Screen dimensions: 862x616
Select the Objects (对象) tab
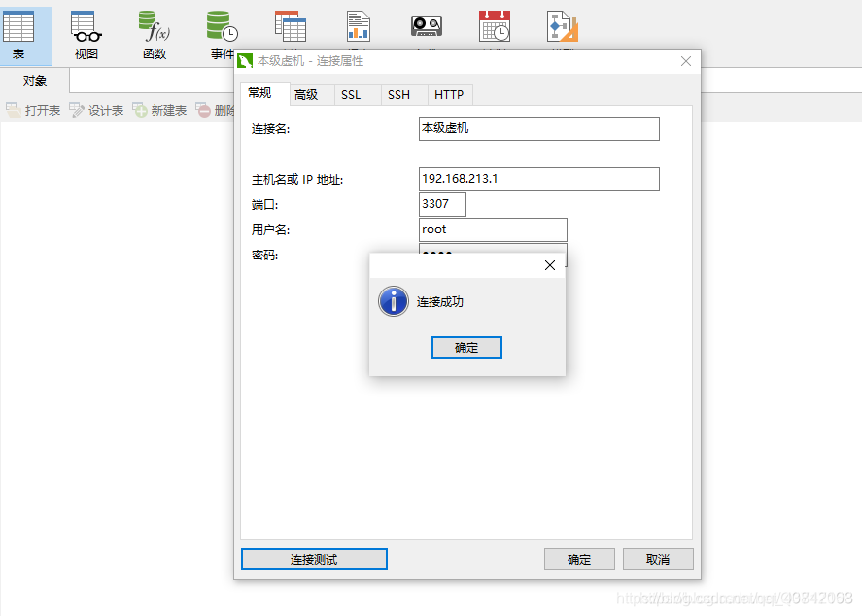point(35,81)
